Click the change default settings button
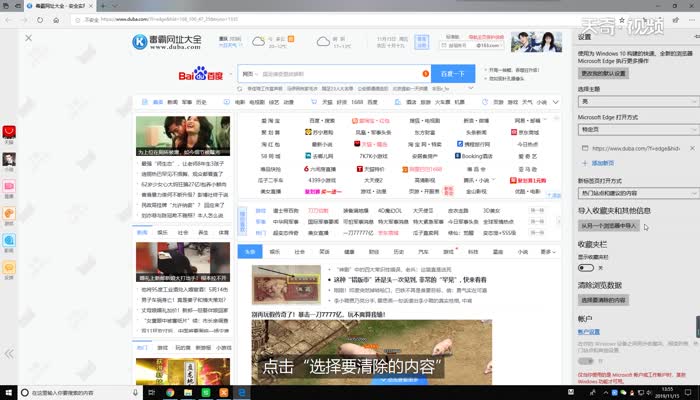Viewport: 700px width, 400px height. click(603, 73)
